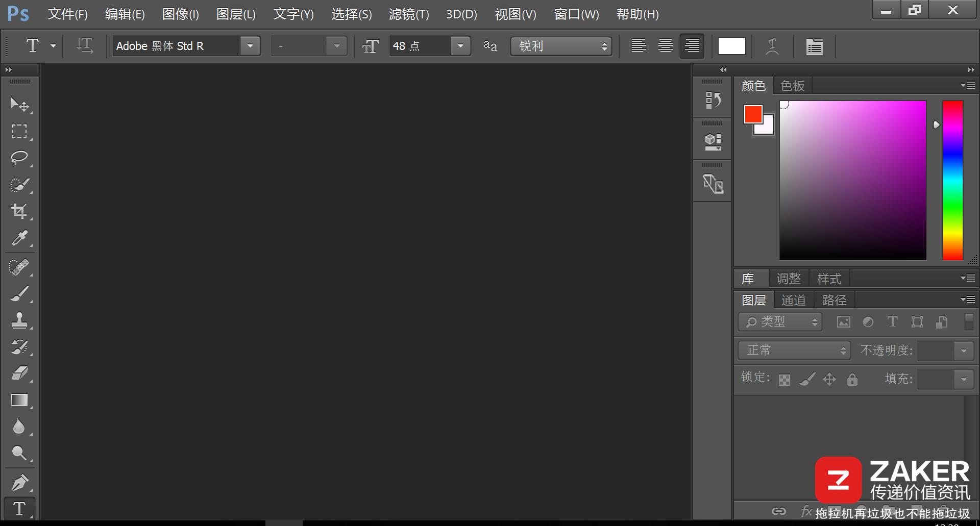
Task: Open layer filter type dropdown 类型
Action: pyautogui.click(x=780, y=322)
